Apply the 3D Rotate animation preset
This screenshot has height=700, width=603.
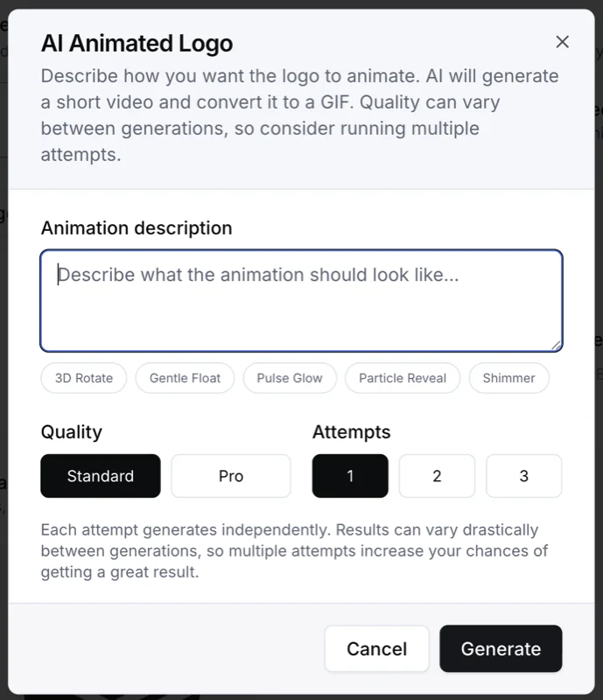click(83, 378)
